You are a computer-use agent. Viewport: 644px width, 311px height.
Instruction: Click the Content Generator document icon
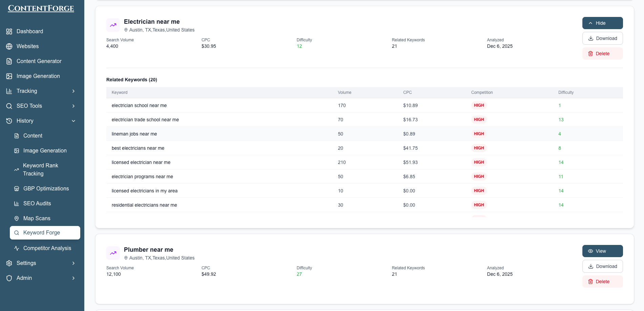click(9, 61)
